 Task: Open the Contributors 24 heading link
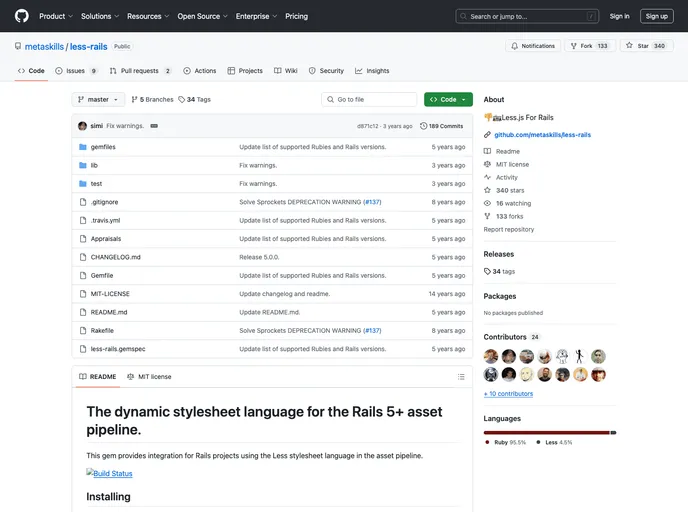(x=511, y=337)
